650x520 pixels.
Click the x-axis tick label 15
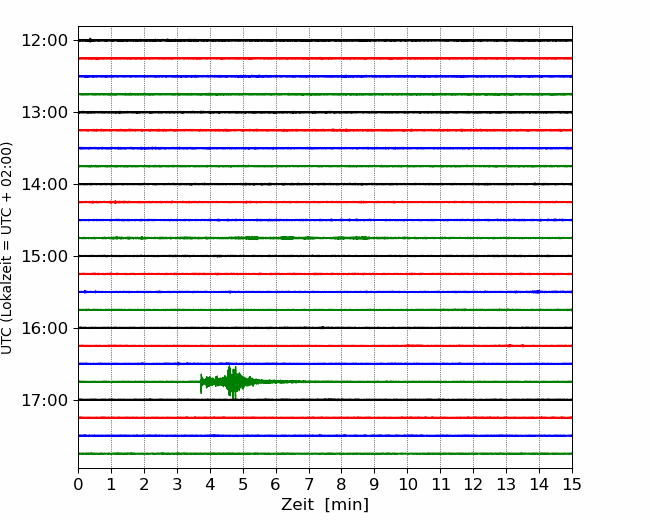pos(572,484)
